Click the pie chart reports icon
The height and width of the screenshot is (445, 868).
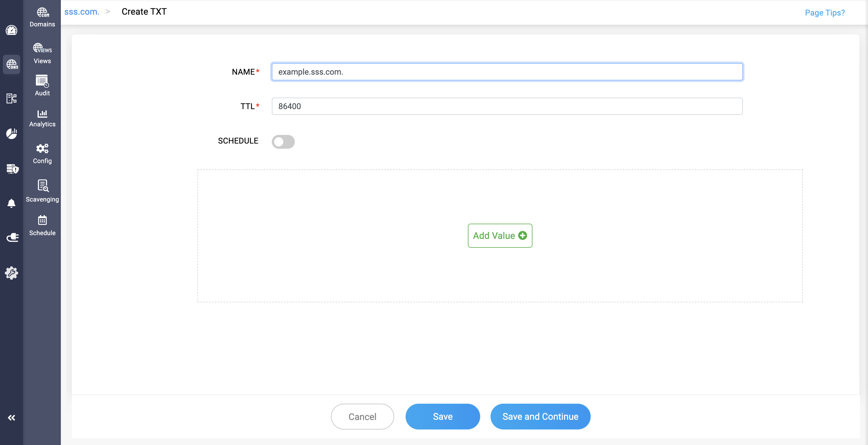tap(11, 133)
